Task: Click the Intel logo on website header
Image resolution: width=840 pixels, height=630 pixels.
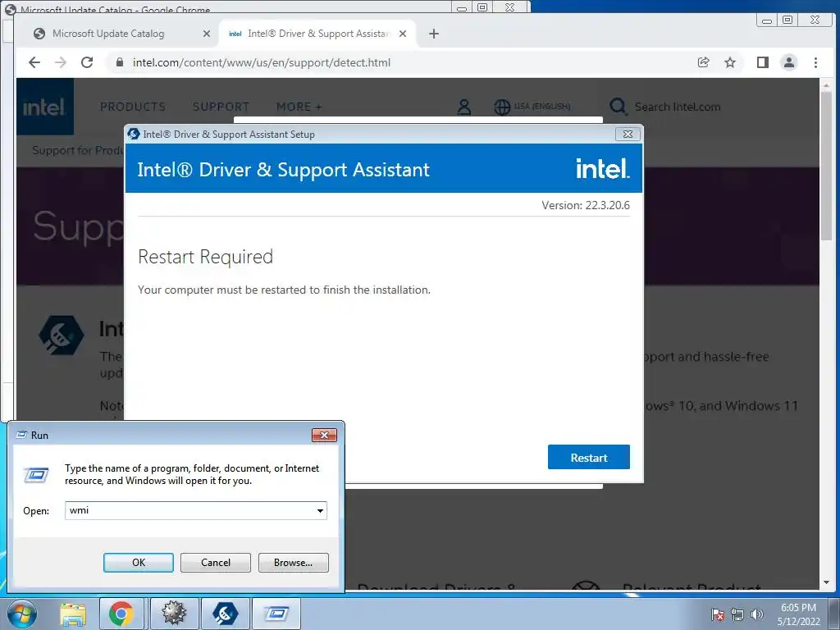Action: 44,107
